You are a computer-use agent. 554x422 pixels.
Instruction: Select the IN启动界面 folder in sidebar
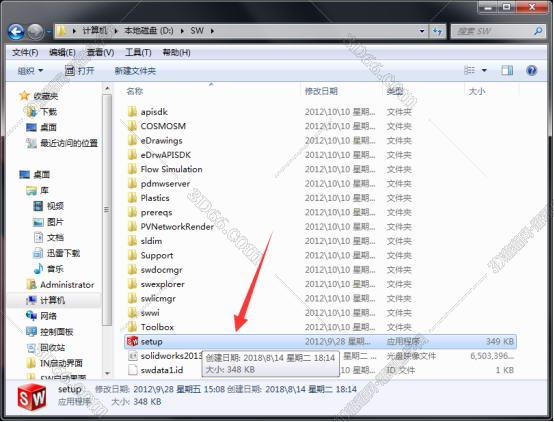pos(61,363)
